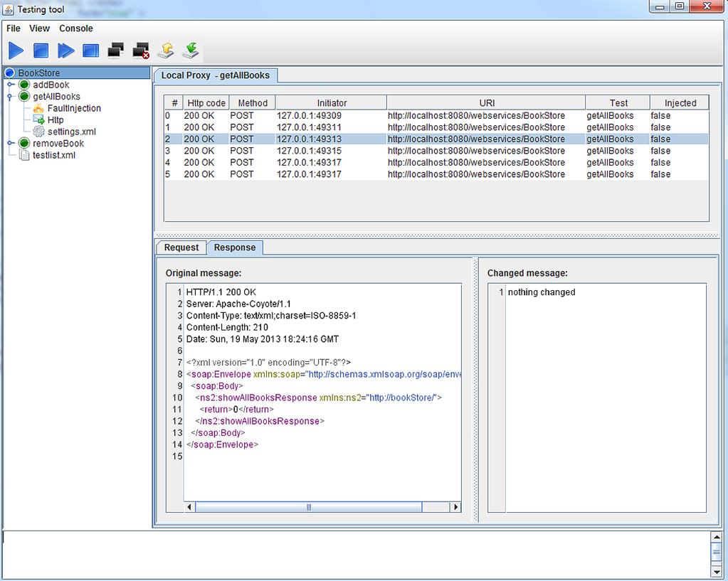This screenshot has width=728, height=581.
Task: Click 'nothing changed' in Changed message
Action: coord(542,292)
